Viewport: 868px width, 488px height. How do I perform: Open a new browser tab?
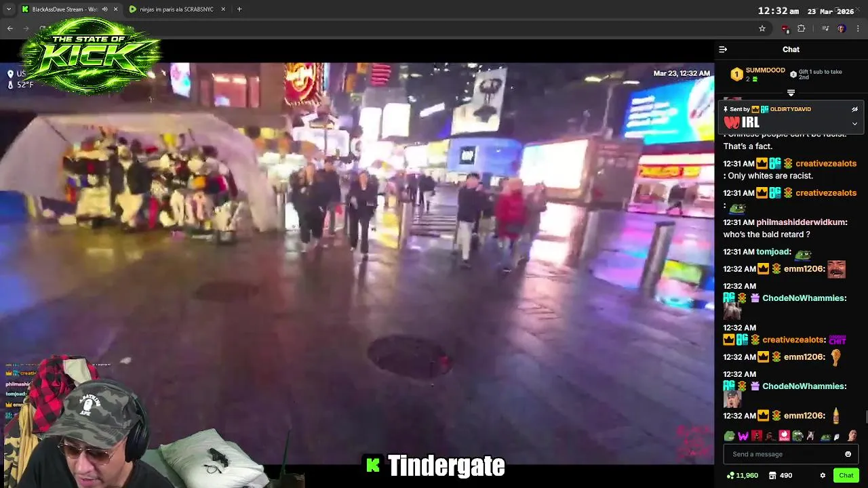239,9
